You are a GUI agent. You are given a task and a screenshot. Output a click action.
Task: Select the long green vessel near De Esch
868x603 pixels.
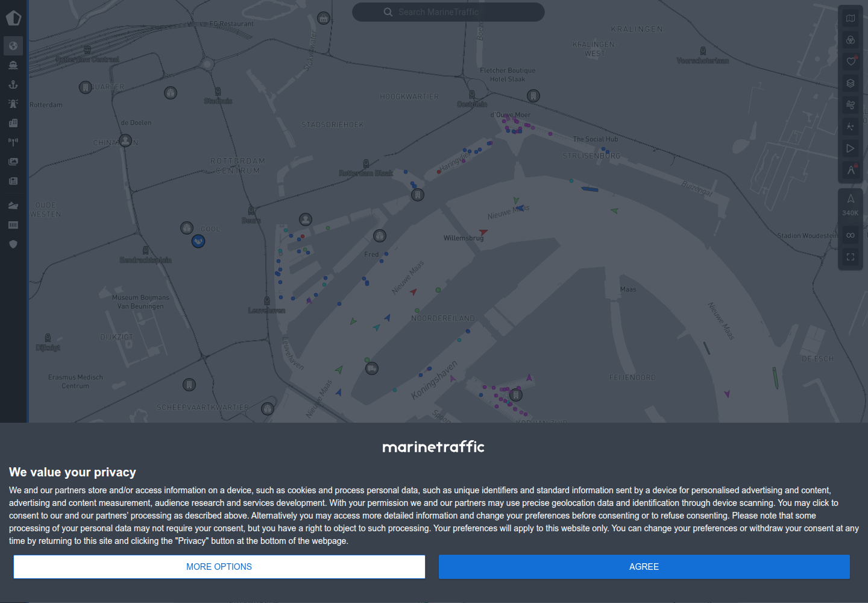(776, 378)
